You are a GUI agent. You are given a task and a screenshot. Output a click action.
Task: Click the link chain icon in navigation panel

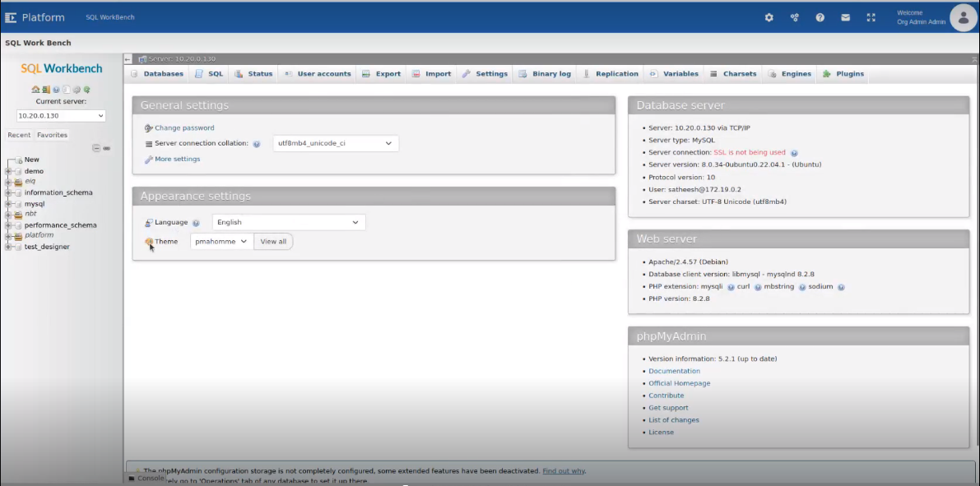tap(106, 148)
